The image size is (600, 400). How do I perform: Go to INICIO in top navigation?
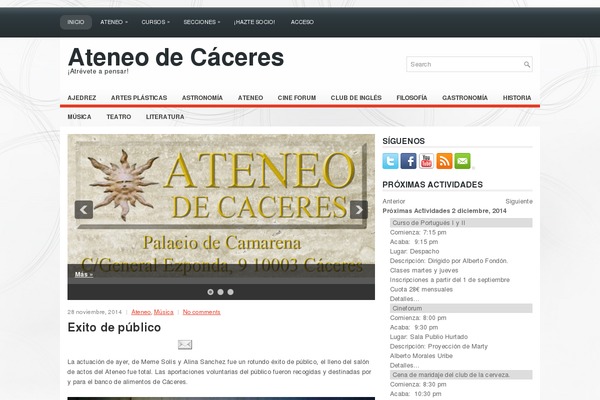76,22
